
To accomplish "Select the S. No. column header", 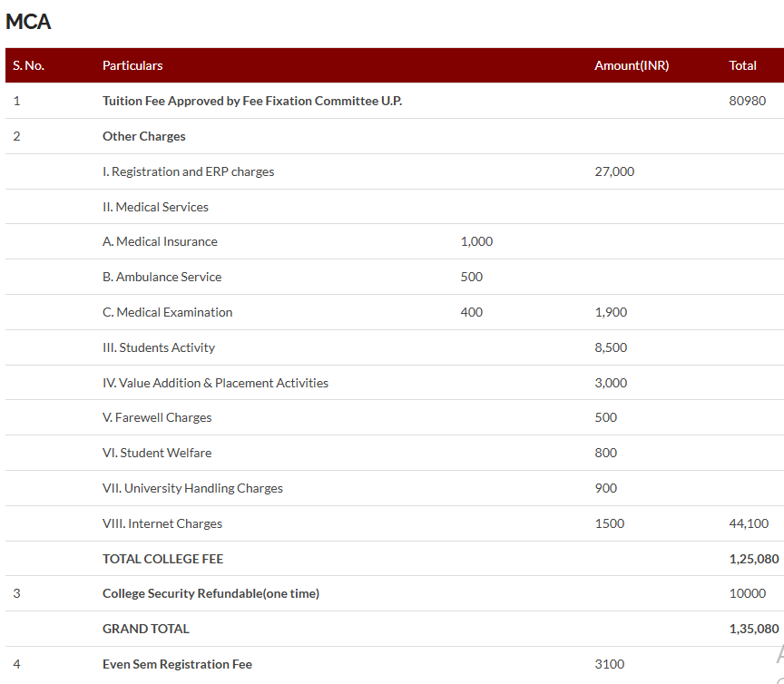I will (x=28, y=65).
